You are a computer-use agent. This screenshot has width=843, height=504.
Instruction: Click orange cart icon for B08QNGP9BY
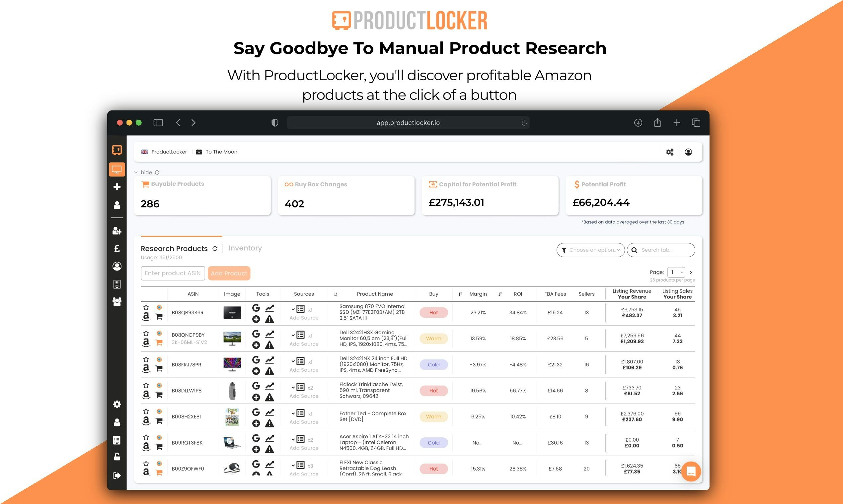point(159,343)
